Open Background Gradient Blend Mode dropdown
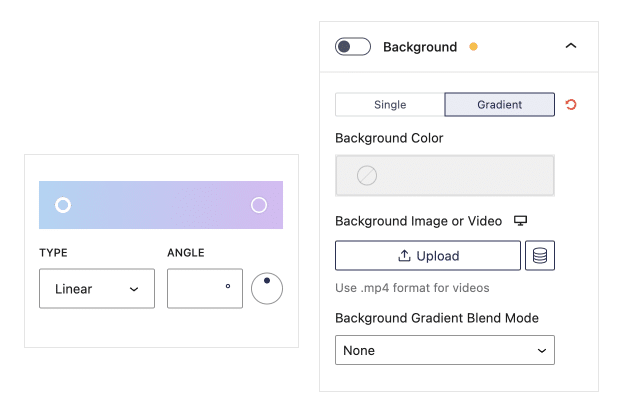Viewport: 624px width, 414px height. (x=445, y=350)
